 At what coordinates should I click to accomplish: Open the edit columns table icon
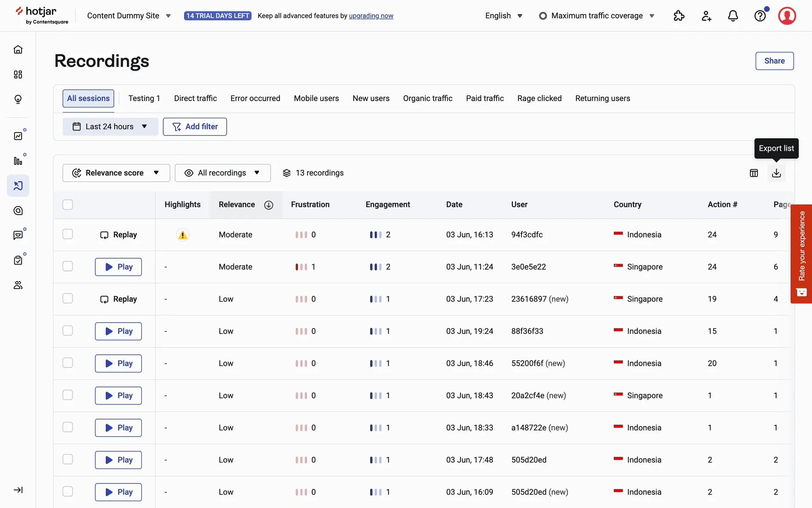point(754,173)
